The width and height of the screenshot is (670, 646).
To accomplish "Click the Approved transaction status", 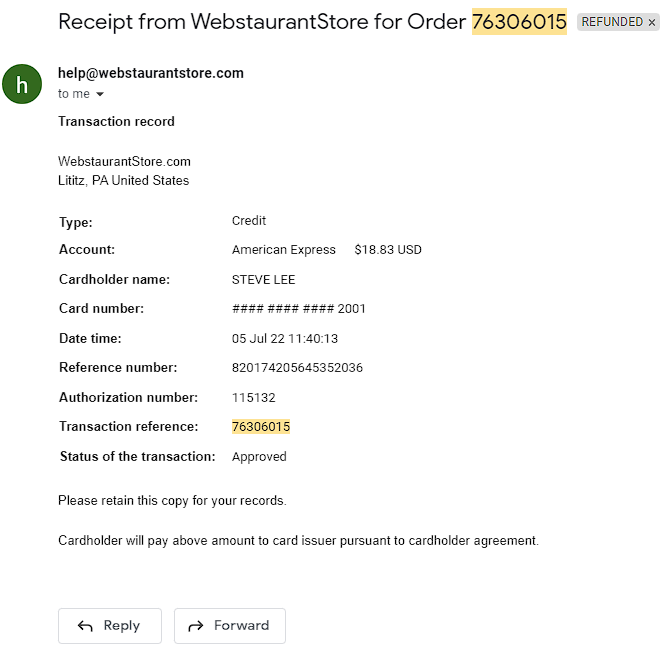I will (x=259, y=457).
